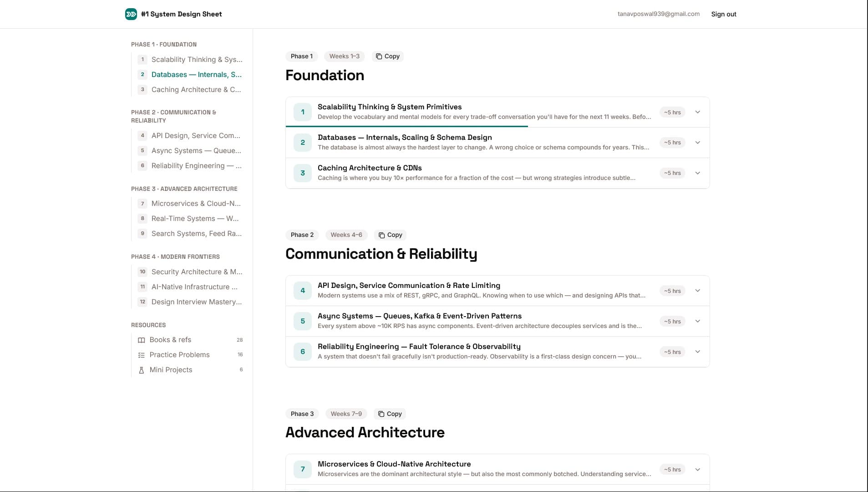Click the Communication & Reliability section heading

point(381,254)
